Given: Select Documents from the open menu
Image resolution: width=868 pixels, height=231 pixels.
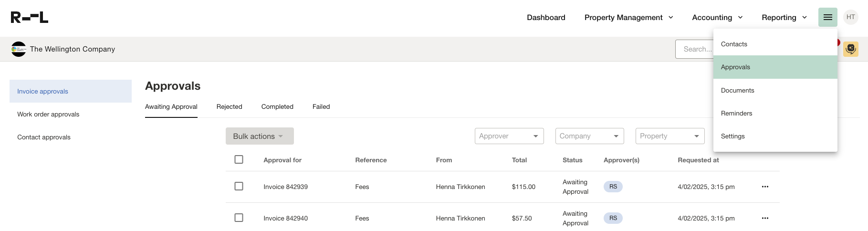Looking at the screenshot, I should [x=737, y=90].
